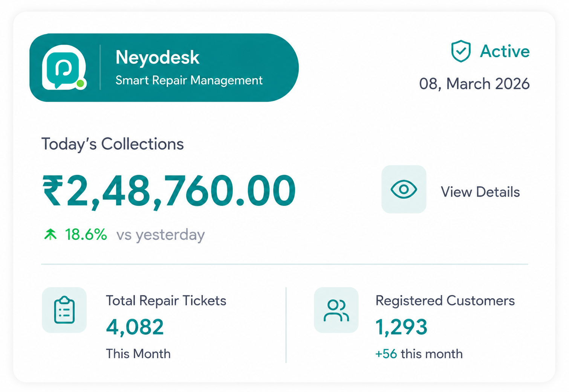Select the 08, March 2026 date

click(474, 84)
